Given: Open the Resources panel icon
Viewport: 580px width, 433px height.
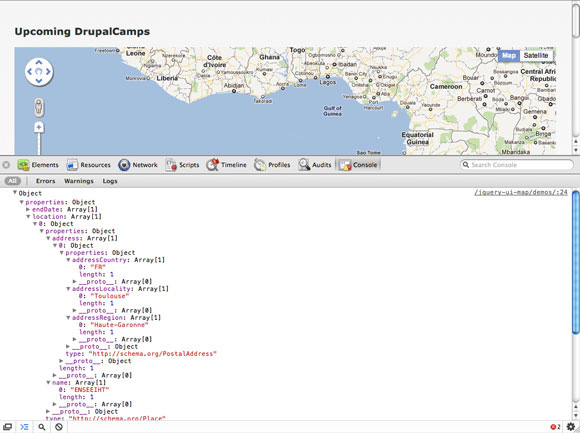Looking at the screenshot, I should (x=72, y=165).
